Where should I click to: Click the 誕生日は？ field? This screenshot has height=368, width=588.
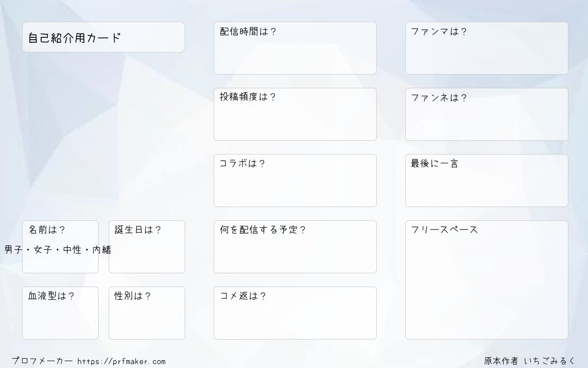(147, 247)
